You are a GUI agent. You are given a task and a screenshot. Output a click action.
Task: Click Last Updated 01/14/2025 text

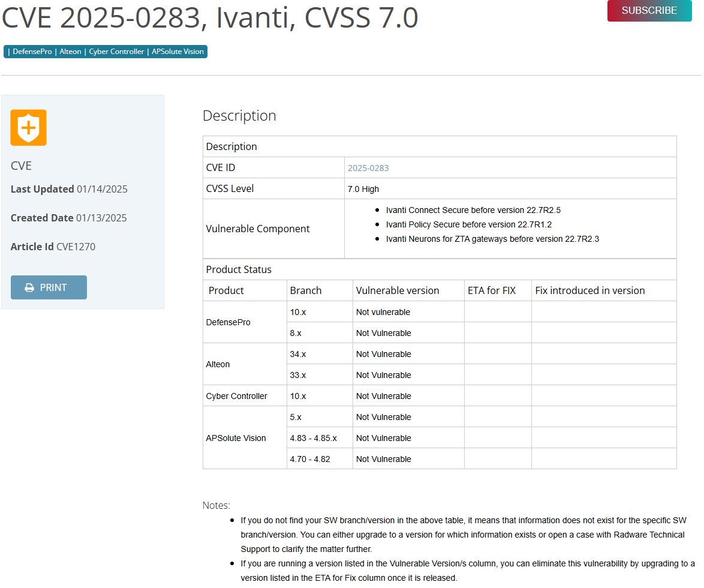(x=69, y=189)
